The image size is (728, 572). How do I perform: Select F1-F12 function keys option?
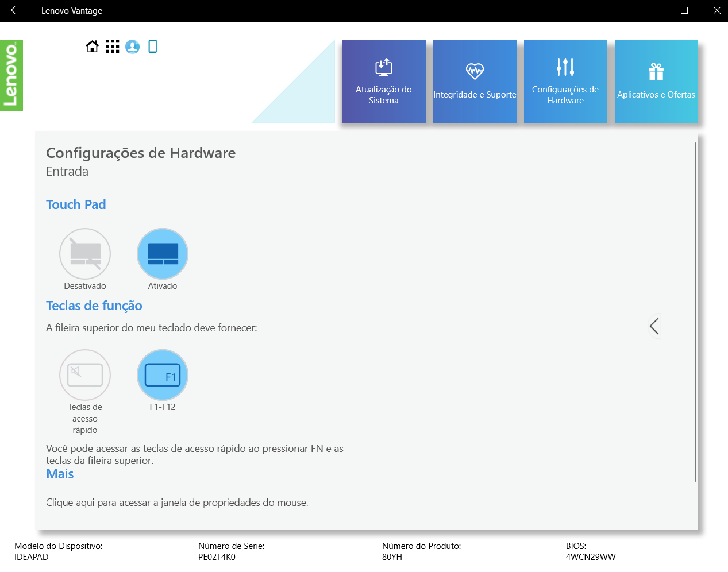(163, 375)
